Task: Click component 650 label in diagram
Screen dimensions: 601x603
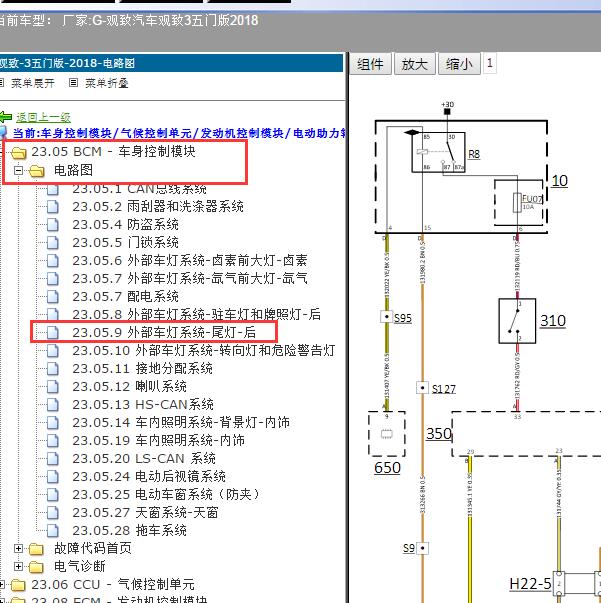Action: 387,468
